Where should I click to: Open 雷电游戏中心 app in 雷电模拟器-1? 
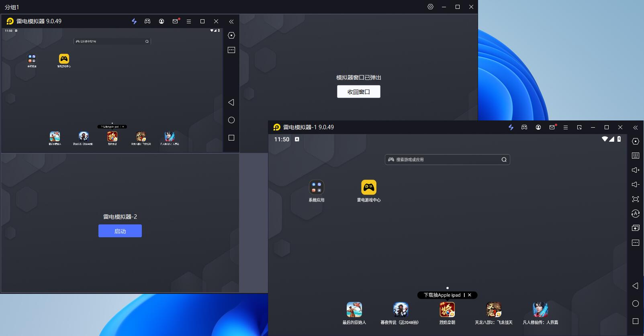tap(369, 191)
